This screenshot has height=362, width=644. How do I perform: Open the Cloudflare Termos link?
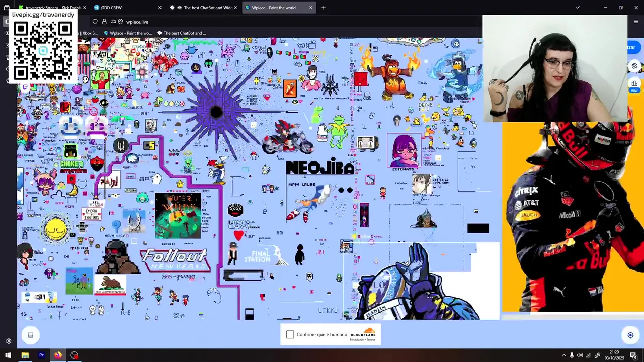click(x=371, y=340)
